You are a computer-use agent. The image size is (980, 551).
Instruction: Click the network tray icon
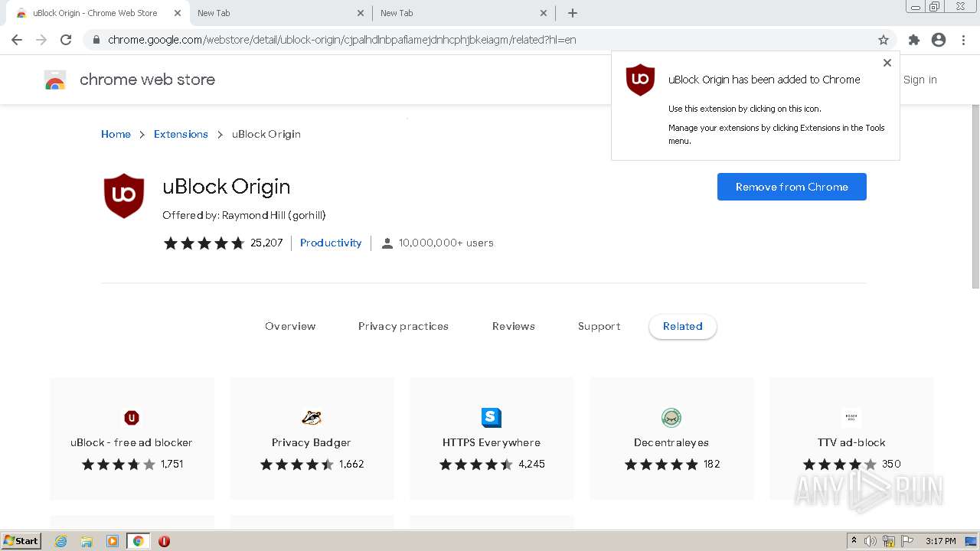click(889, 541)
